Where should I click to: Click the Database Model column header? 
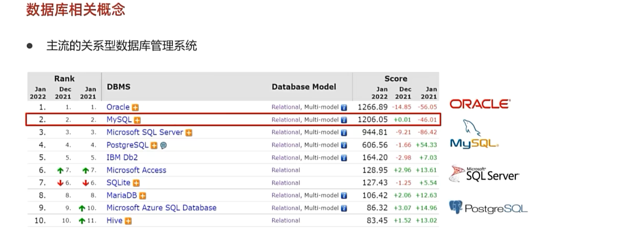coord(304,87)
